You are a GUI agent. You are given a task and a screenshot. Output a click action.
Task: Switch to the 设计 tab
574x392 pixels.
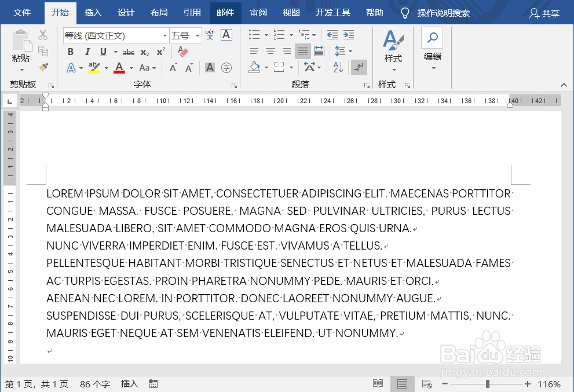click(x=126, y=13)
